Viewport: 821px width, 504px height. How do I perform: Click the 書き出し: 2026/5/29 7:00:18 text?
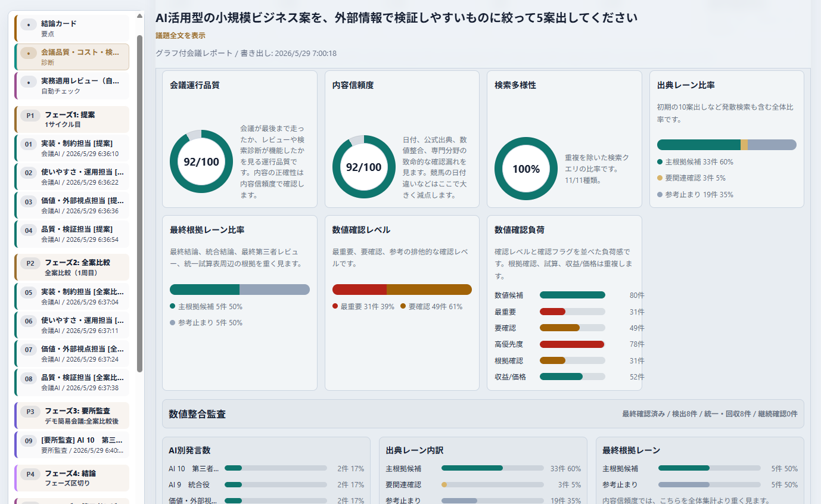pos(288,53)
